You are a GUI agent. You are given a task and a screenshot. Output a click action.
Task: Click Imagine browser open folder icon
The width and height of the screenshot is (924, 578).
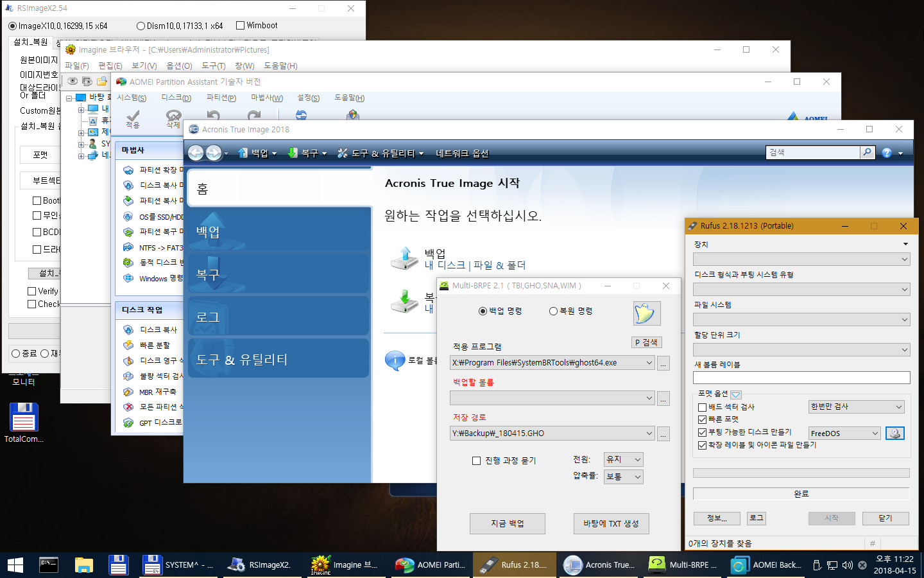[101, 82]
